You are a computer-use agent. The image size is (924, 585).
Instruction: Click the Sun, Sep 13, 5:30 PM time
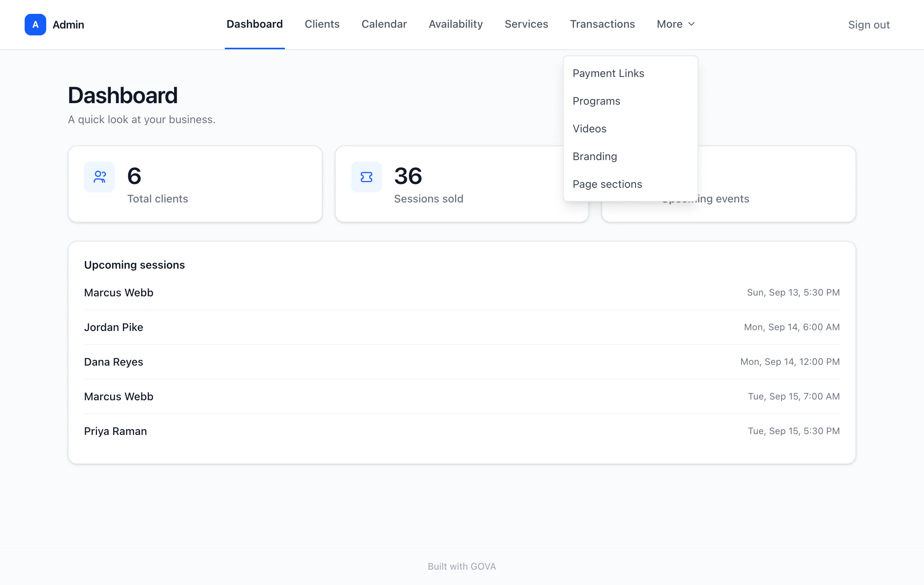point(793,292)
